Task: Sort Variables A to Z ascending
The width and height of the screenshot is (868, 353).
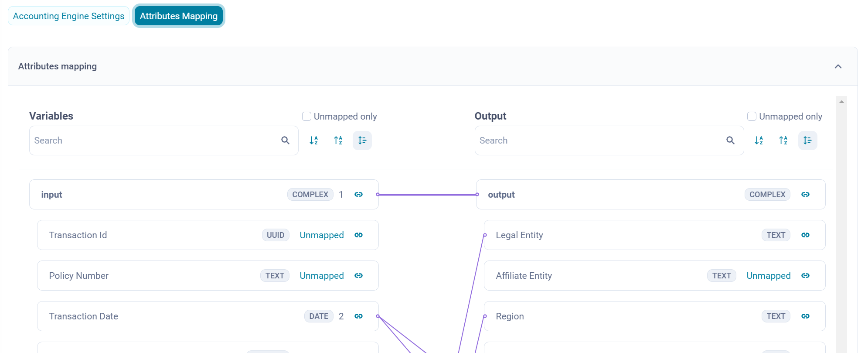Action: click(x=314, y=141)
